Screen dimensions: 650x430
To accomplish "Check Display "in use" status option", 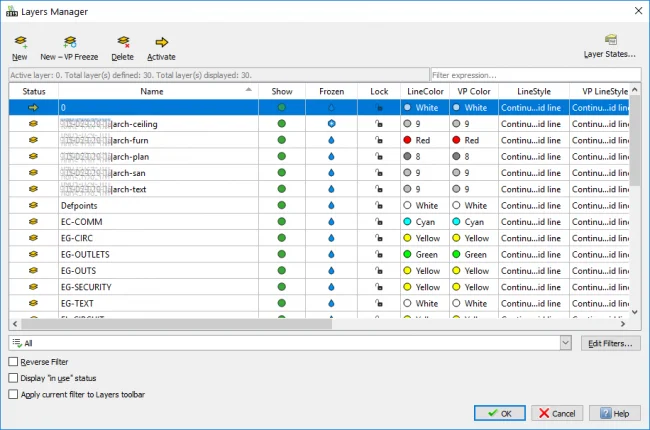I will point(13,378).
